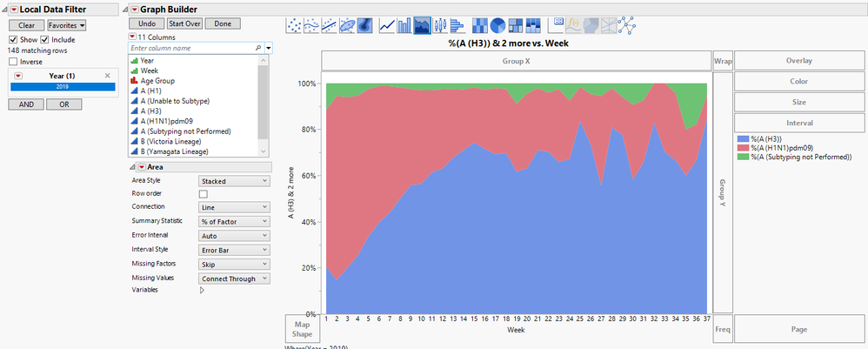Select the Map Shapes element icon
This screenshot has height=349, width=868.
(591, 25)
